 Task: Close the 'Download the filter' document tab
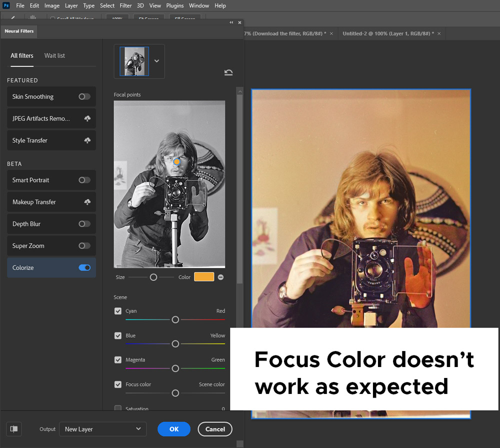(x=331, y=33)
